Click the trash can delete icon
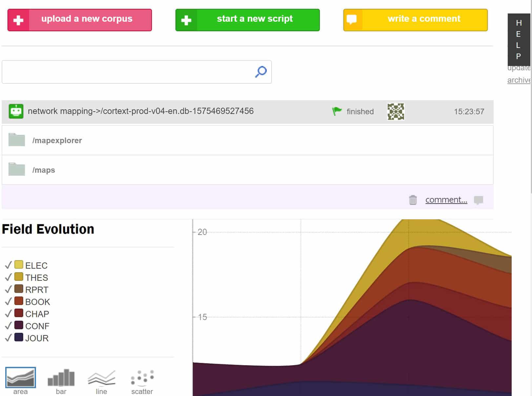The width and height of the screenshot is (532, 396). 413,200
